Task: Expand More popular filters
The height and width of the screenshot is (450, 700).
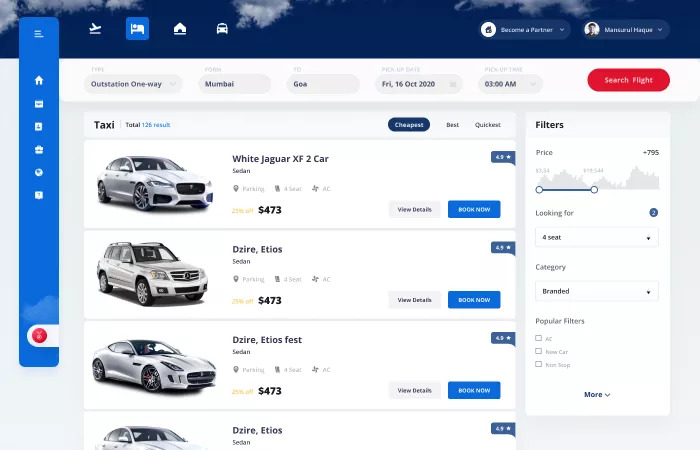Action: (x=597, y=395)
